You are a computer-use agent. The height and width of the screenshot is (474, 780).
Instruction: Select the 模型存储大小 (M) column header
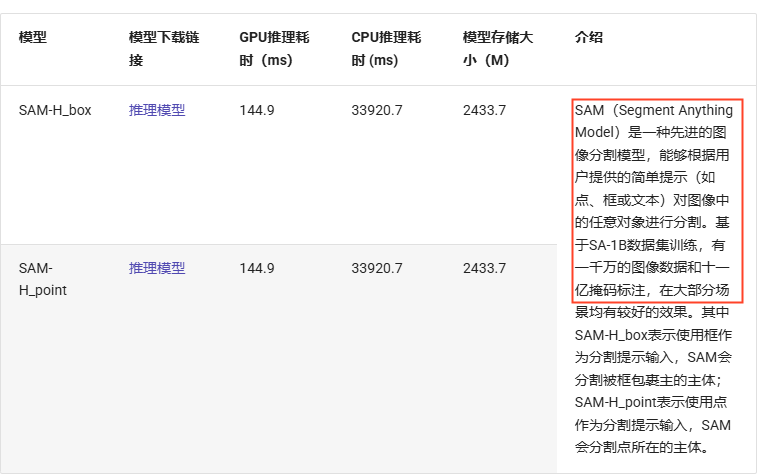(497, 49)
